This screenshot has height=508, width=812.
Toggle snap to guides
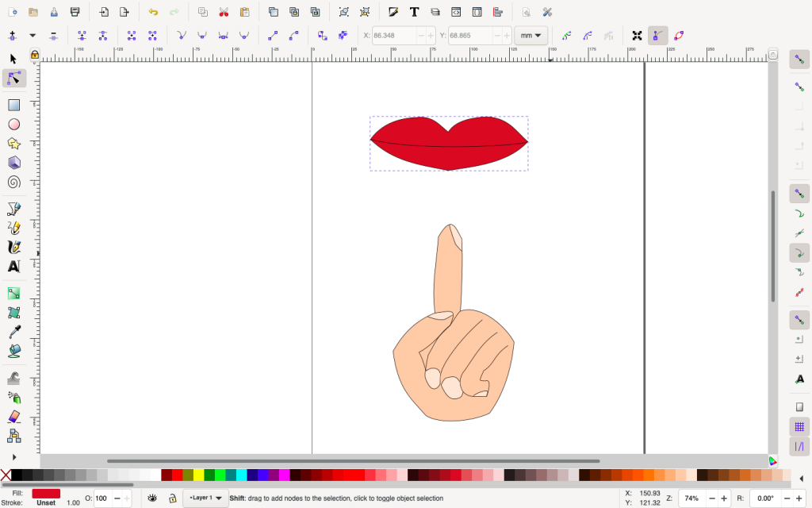tap(799, 446)
